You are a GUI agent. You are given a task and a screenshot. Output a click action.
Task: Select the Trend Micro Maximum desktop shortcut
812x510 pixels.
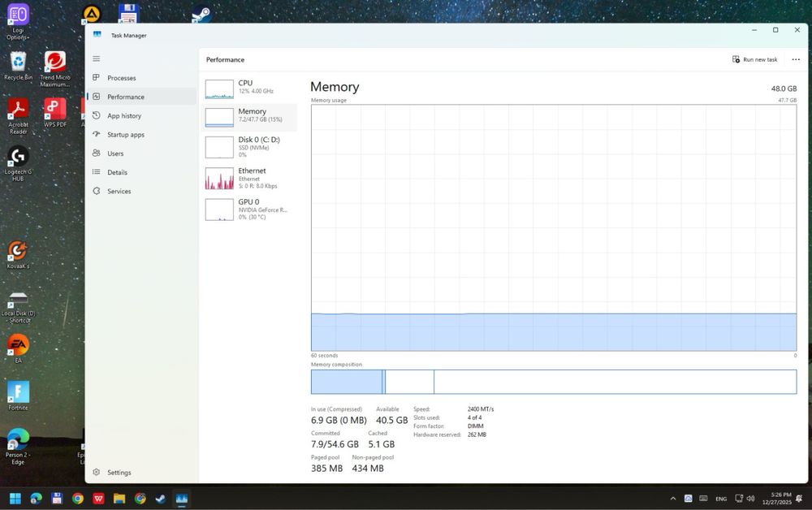pyautogui.click(x=55, y=69)
